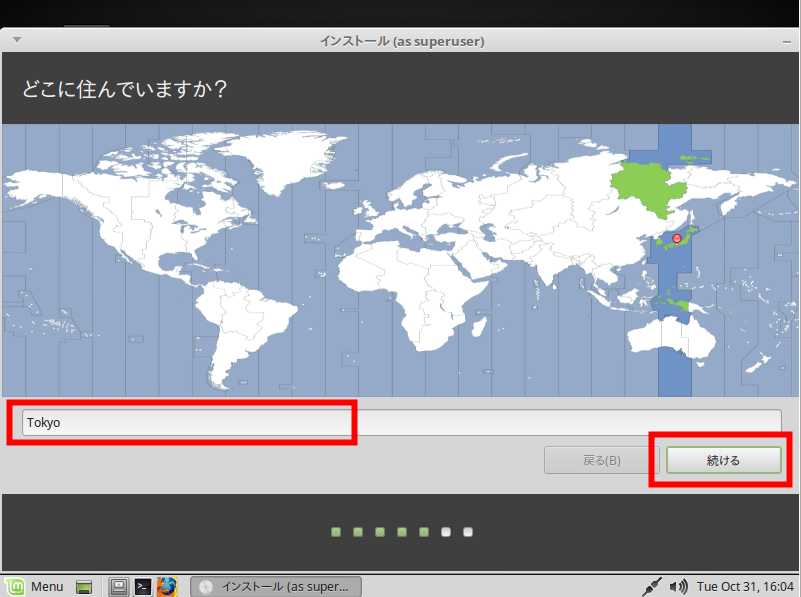Click the red Tokyo location pin on the map
Viewport: 801px width, 597px height.
[677, 238]
